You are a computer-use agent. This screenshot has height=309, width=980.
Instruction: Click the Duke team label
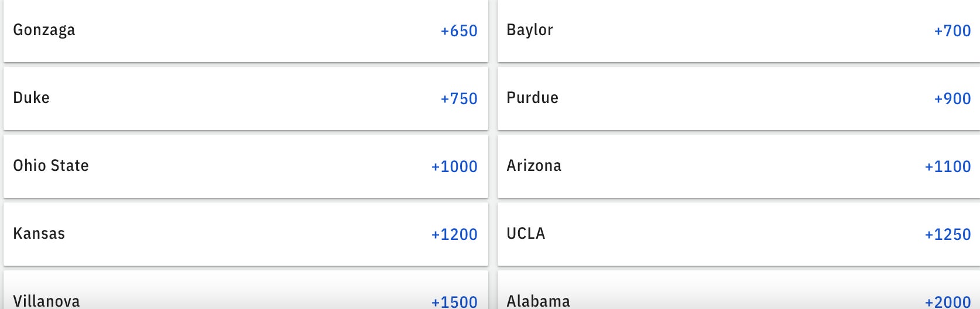(32, 98)
